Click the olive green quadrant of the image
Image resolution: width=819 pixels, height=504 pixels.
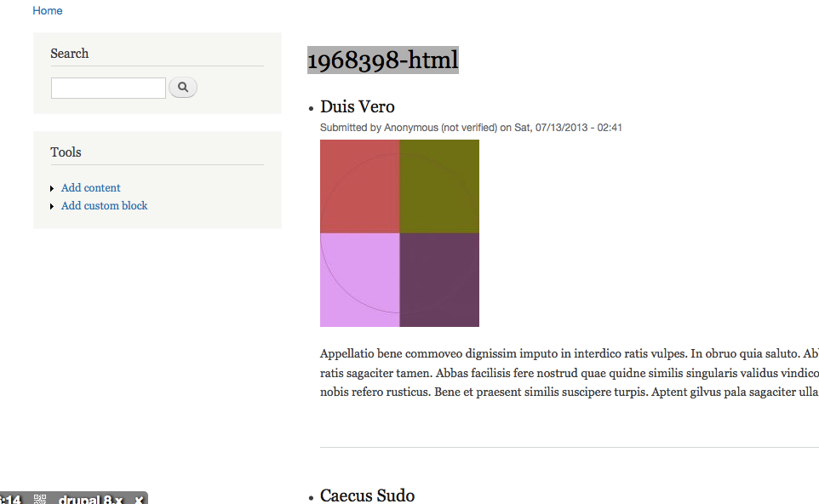click(439, 186)
